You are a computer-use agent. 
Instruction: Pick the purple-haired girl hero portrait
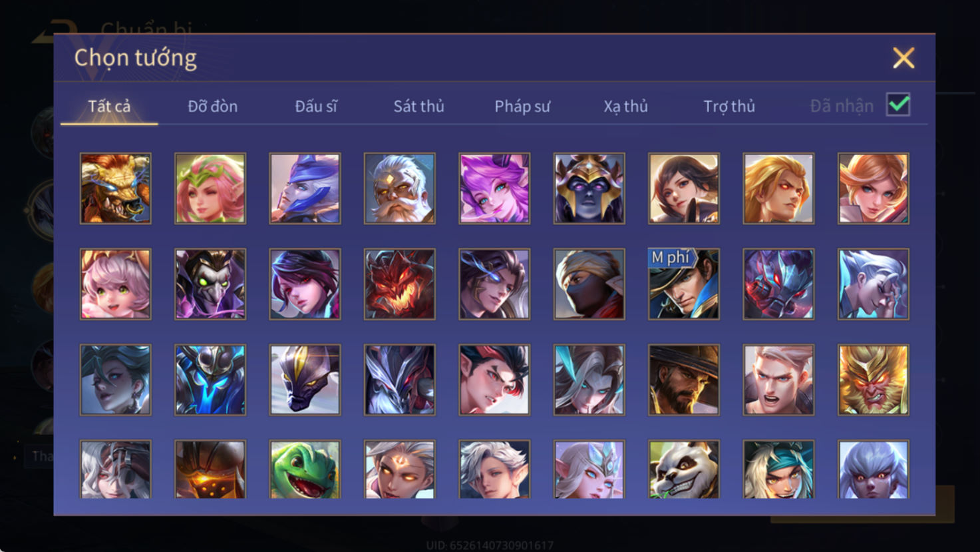tap(494, 188)
